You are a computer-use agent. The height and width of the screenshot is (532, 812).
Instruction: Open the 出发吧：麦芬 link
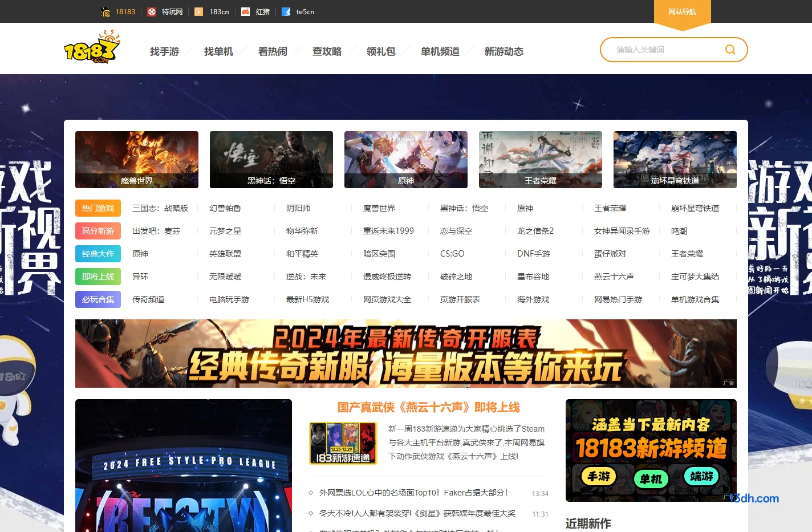156,231
